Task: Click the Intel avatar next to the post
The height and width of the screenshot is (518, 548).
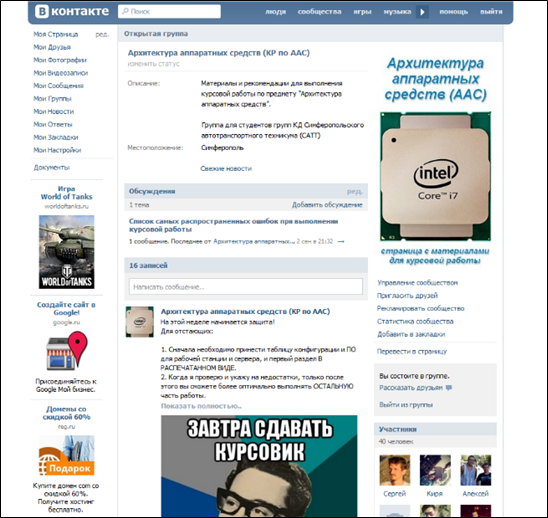Action: pyautogui.click(x=139, y=322)
